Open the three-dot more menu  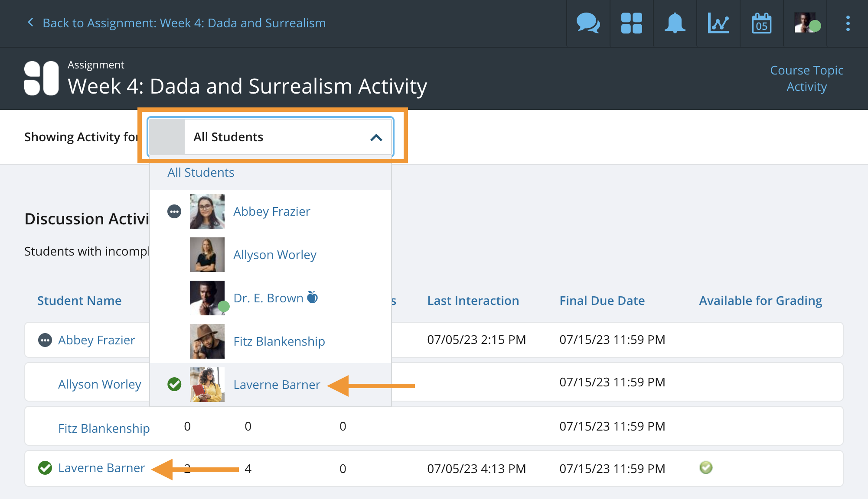pyautogui.click(x=848, y=23)
